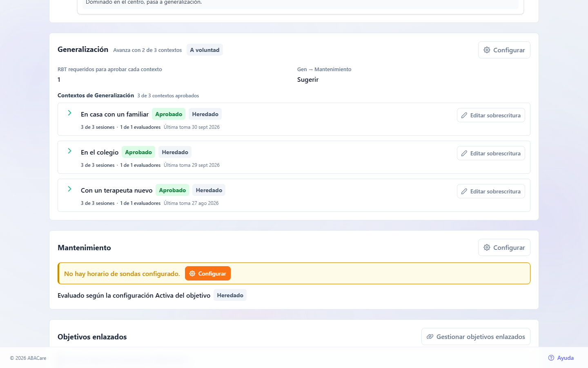Click the pencil icon for En casa con un familiar

coord(464,115)
